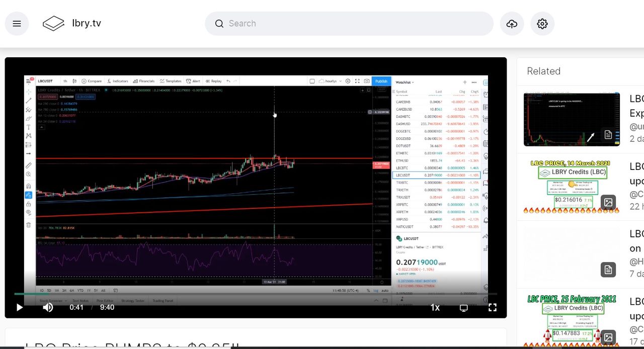Click the magnifier icon in the search bar
644x349 pixels.
pos(219,24)
